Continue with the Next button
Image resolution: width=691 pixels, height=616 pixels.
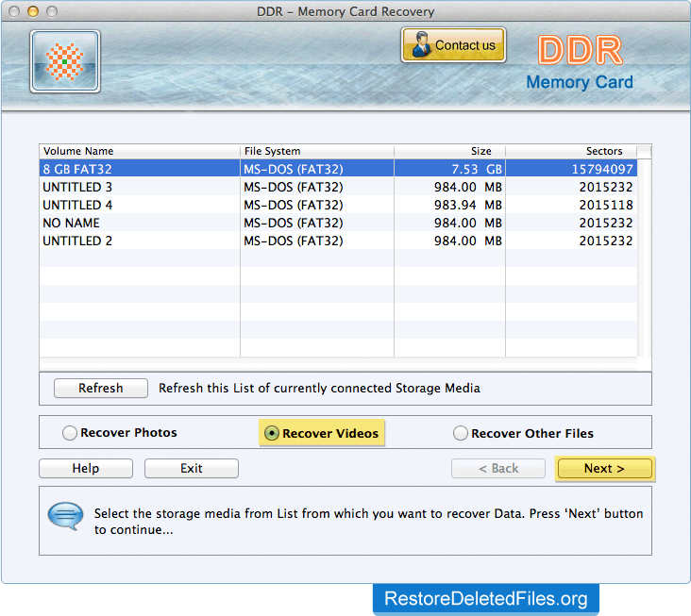pyautogui.click(x=604, y=468)
